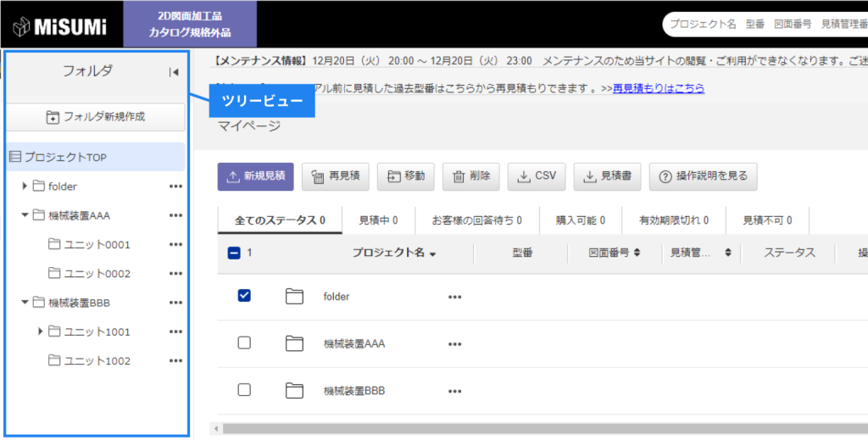Select ユニット1002 folder in the tree
This screenshot has width=868, height=440.
coord(90,361)
